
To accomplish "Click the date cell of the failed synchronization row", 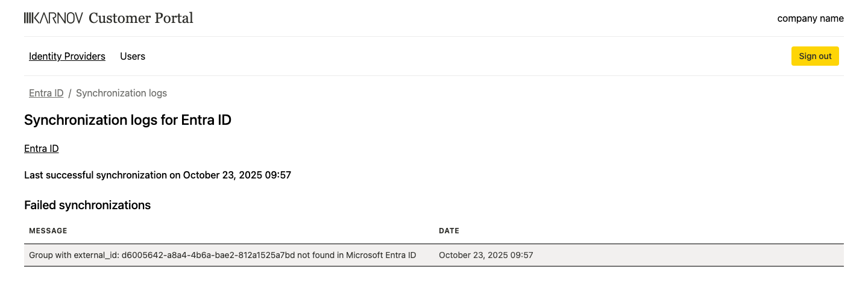I will [486, 255].
